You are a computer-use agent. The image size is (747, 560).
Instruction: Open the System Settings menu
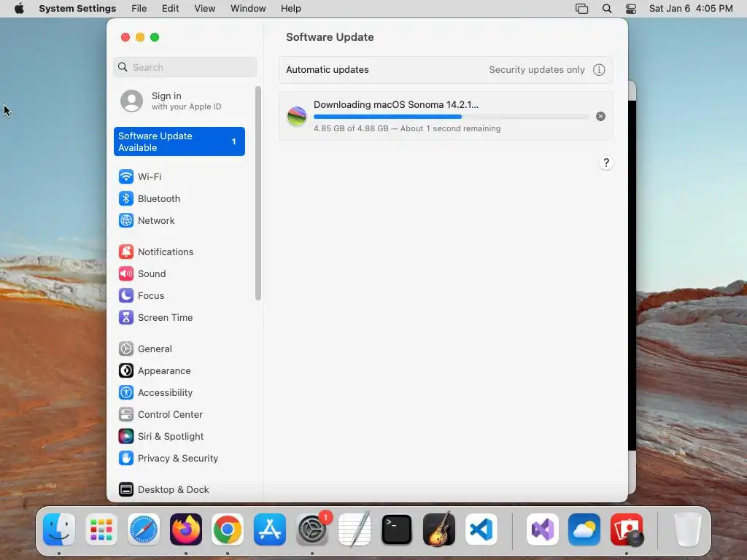point(77,9)
